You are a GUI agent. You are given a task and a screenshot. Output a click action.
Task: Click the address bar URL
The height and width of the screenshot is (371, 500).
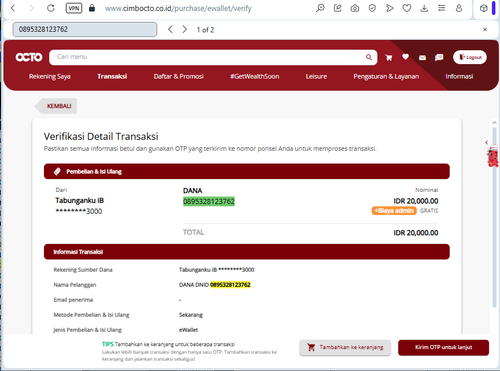(178, 8)
